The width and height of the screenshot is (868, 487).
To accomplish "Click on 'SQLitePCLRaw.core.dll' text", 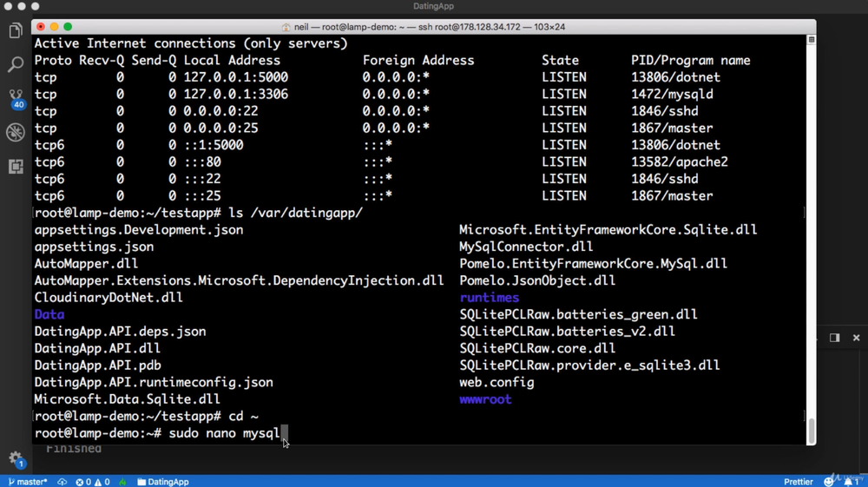I will [537, 348].
